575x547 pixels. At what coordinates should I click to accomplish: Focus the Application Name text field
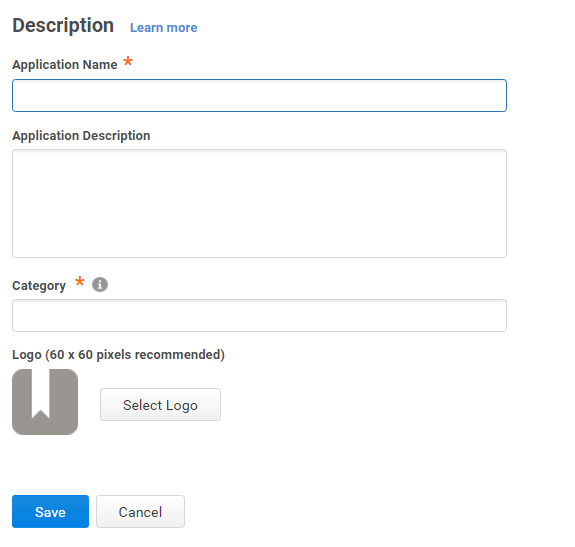coord(259,95)
